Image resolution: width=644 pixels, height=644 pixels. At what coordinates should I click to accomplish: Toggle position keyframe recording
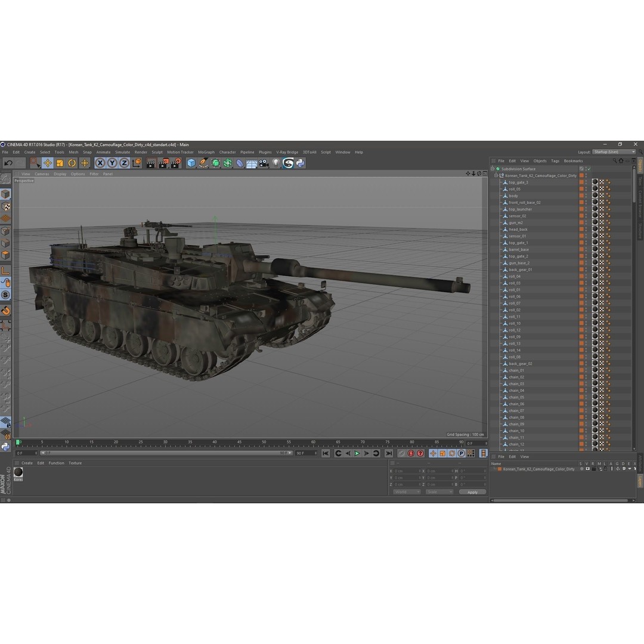(433, 453)
